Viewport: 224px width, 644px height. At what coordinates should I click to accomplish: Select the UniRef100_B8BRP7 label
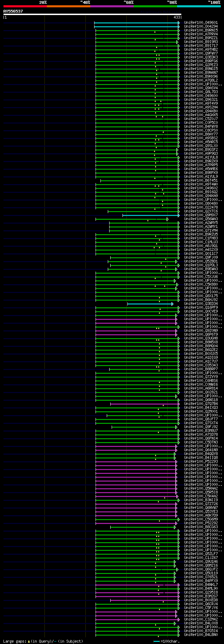[x=201, y=369]
